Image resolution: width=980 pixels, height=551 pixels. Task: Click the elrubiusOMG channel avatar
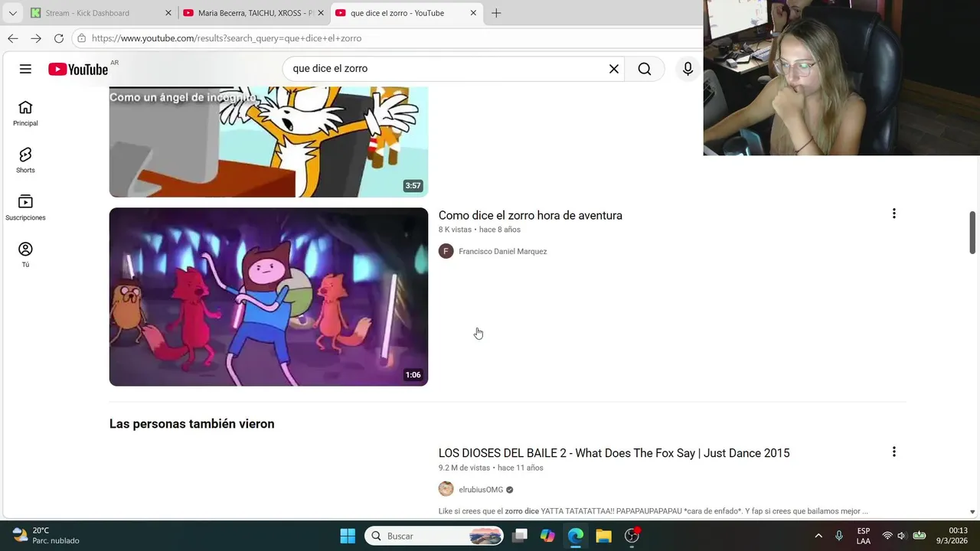point(446,489)
